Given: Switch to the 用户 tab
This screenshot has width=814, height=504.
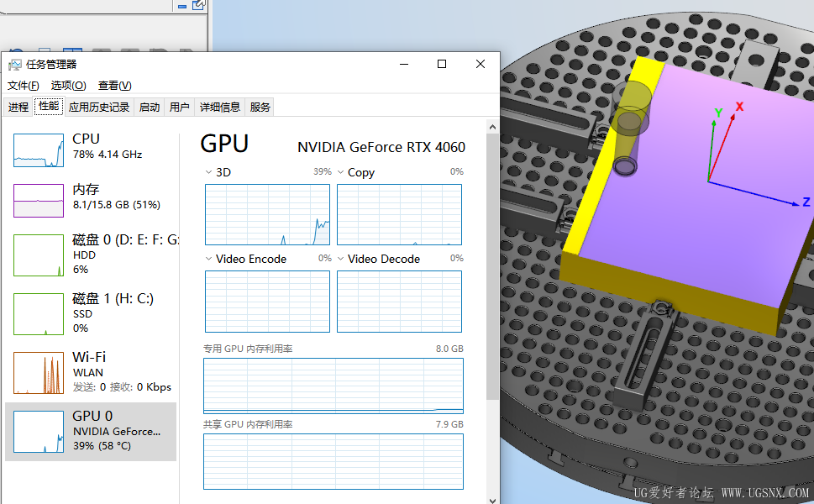Looking at the screenshot, I should coord(179,107).
